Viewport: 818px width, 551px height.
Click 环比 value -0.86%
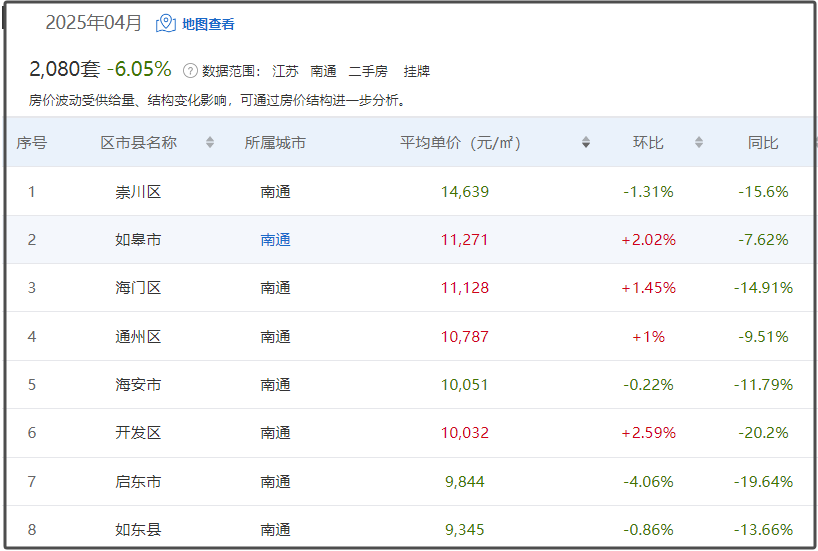648,530
